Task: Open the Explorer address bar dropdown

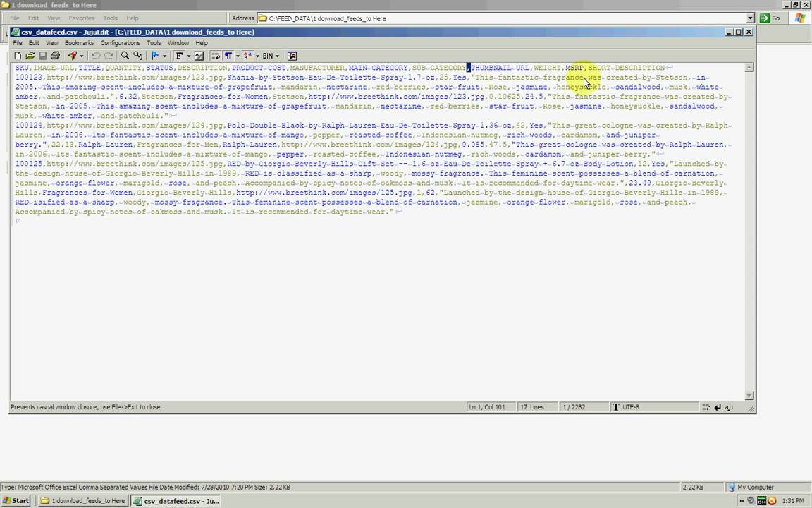Action: tap(750, 18)
